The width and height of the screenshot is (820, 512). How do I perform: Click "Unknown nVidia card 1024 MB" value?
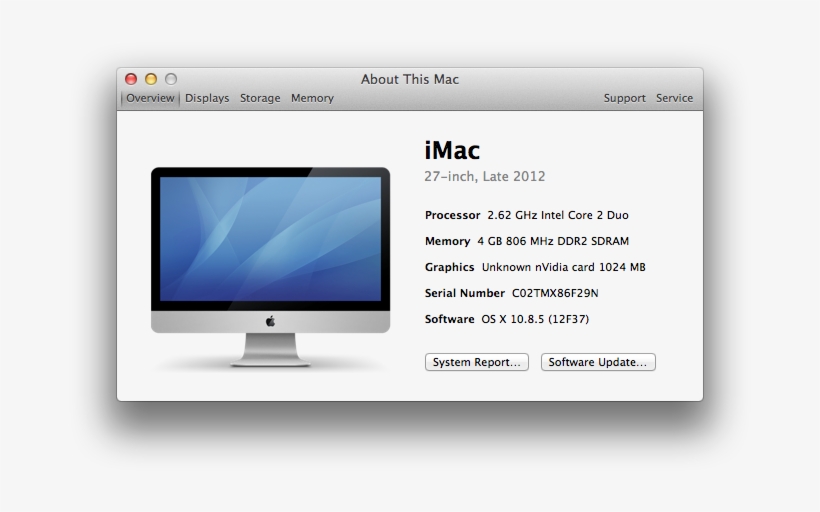(x=564, y=267)
